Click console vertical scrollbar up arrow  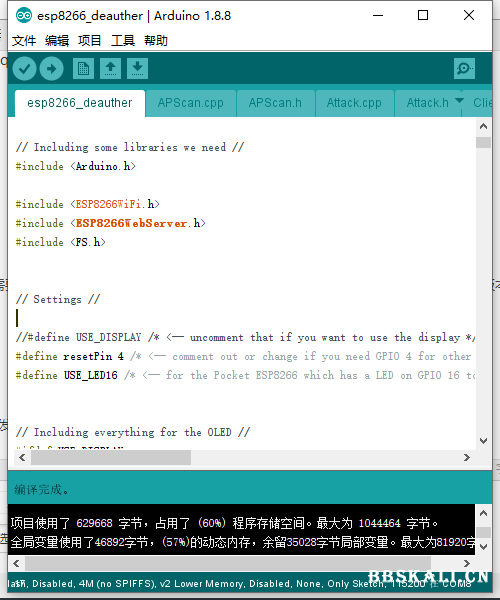coord(483,513)
